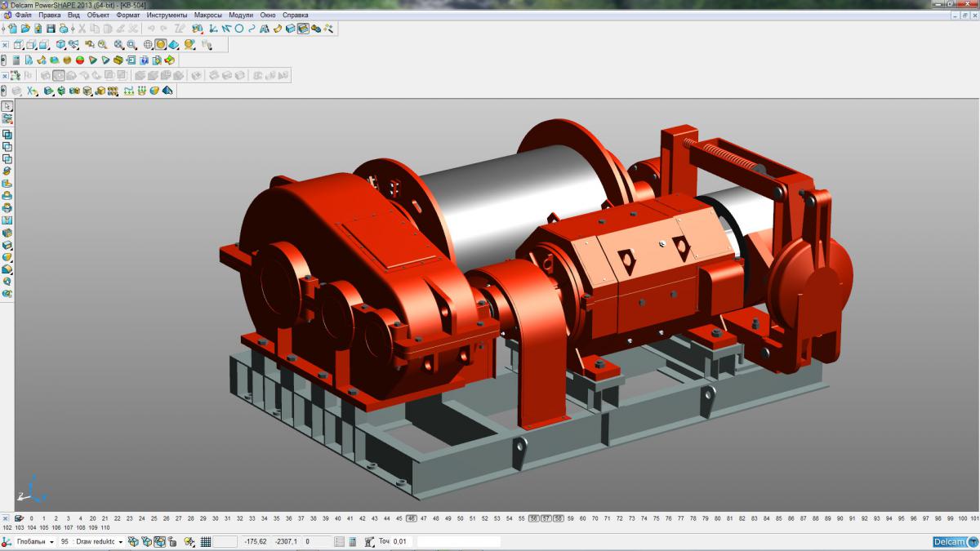Open the Правка menu
The width and height of the screenshot is (980, 551).
tap(50, 15)
